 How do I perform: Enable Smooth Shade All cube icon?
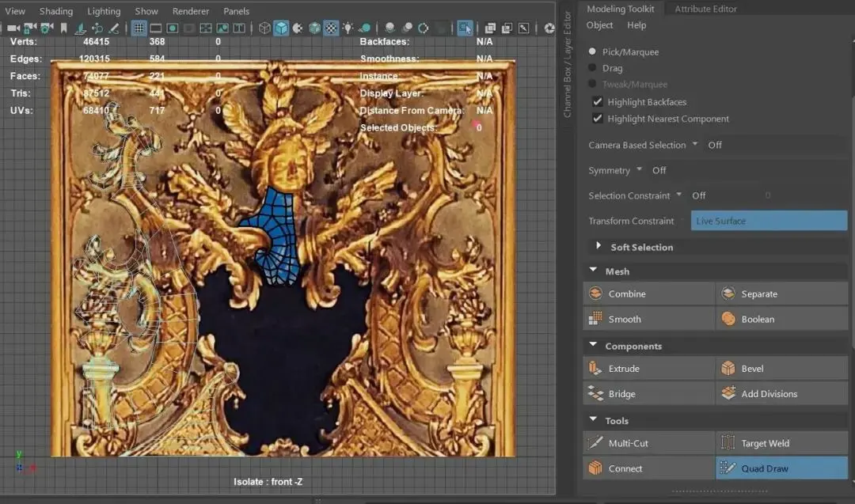point(281,28)
